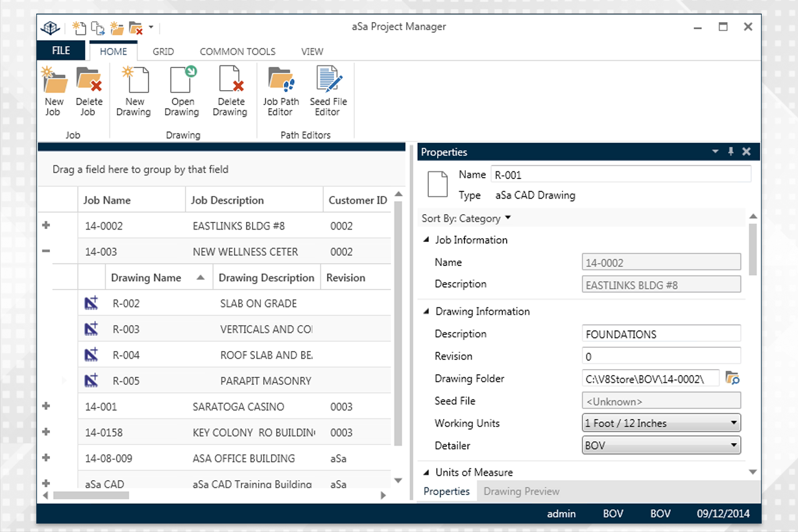Click quick access copy drawing icon
Screen dimensions: 798x532
click(x=98, y=28)
